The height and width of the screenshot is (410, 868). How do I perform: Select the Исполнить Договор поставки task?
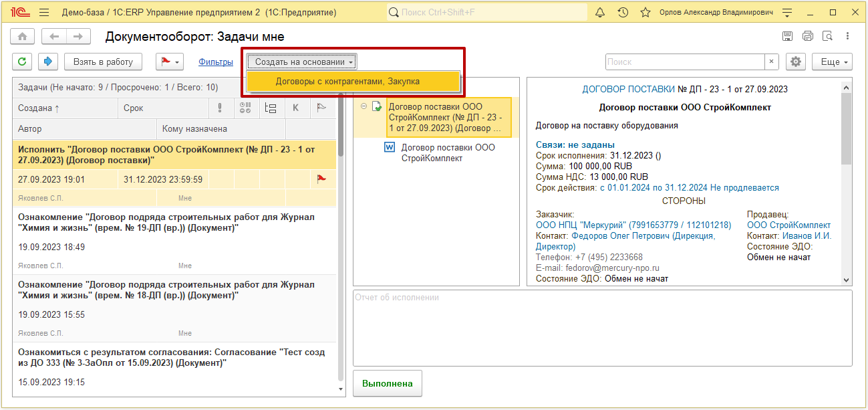coord(174,155)
